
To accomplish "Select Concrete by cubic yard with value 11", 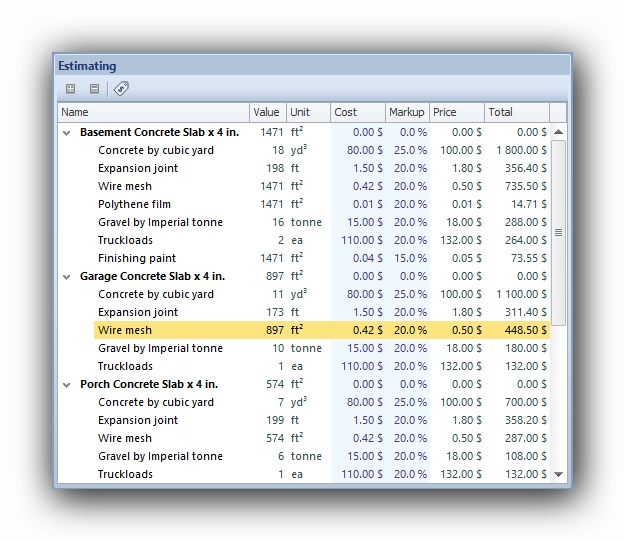I will [x=304, y=294].
